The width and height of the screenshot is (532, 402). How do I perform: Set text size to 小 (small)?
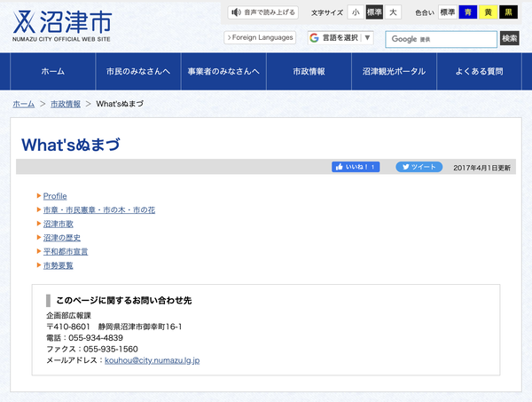point(356,12)
